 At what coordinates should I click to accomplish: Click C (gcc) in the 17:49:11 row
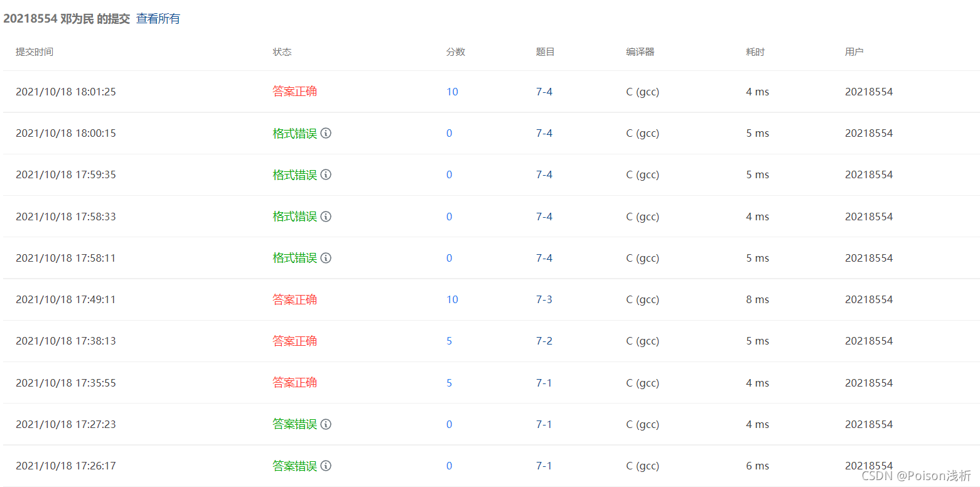tap(643, 299)
